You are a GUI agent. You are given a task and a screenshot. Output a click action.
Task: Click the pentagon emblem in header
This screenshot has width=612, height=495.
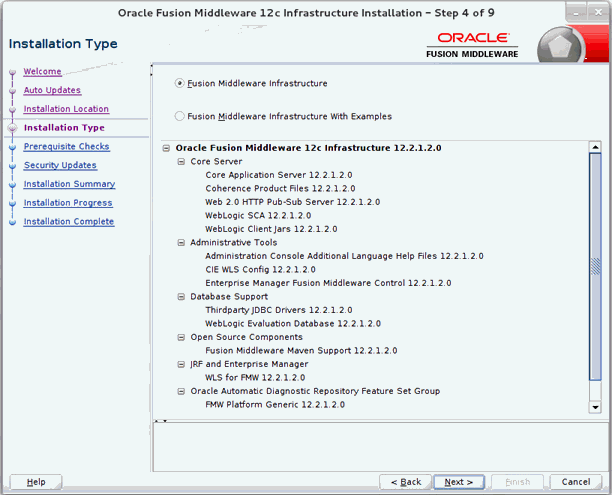[560, 46]
